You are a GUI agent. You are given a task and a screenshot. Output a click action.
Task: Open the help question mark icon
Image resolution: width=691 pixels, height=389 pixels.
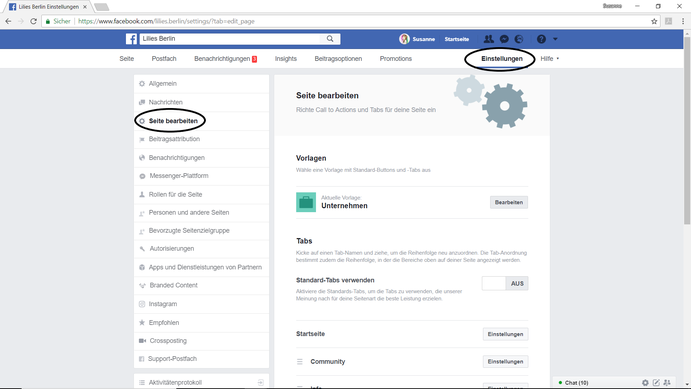[541, 39]
